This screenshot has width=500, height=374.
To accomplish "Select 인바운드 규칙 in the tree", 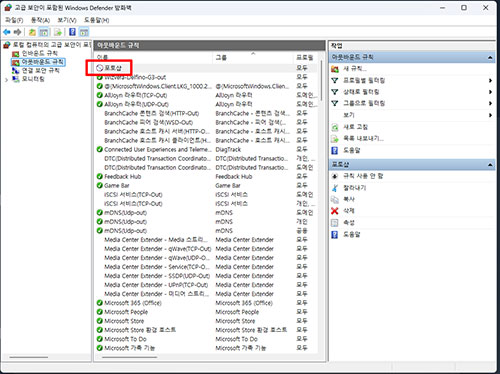I will [x=40, y=53].
